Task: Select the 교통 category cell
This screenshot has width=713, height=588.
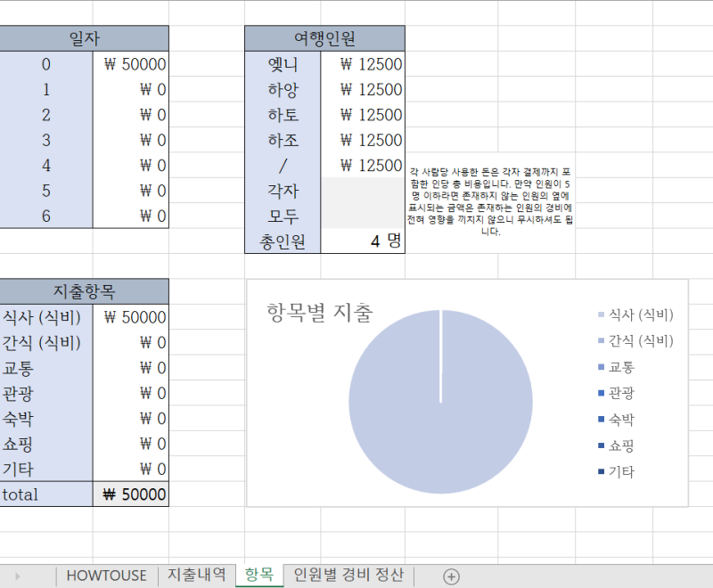Action: [46, 368]
